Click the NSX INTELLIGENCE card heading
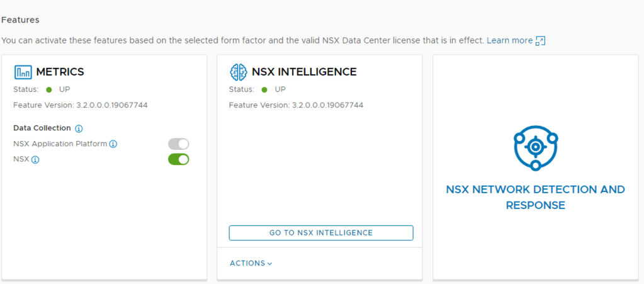 (x=304, y=72)
